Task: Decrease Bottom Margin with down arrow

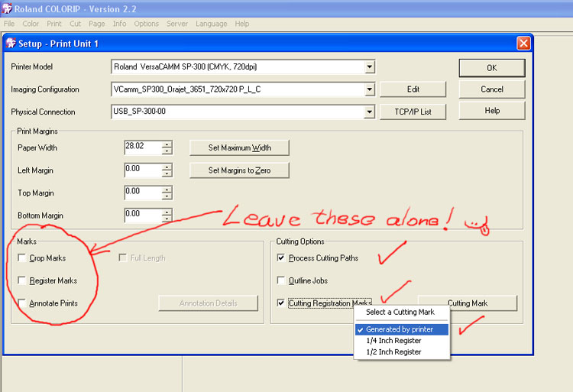Action: point(167,219)
